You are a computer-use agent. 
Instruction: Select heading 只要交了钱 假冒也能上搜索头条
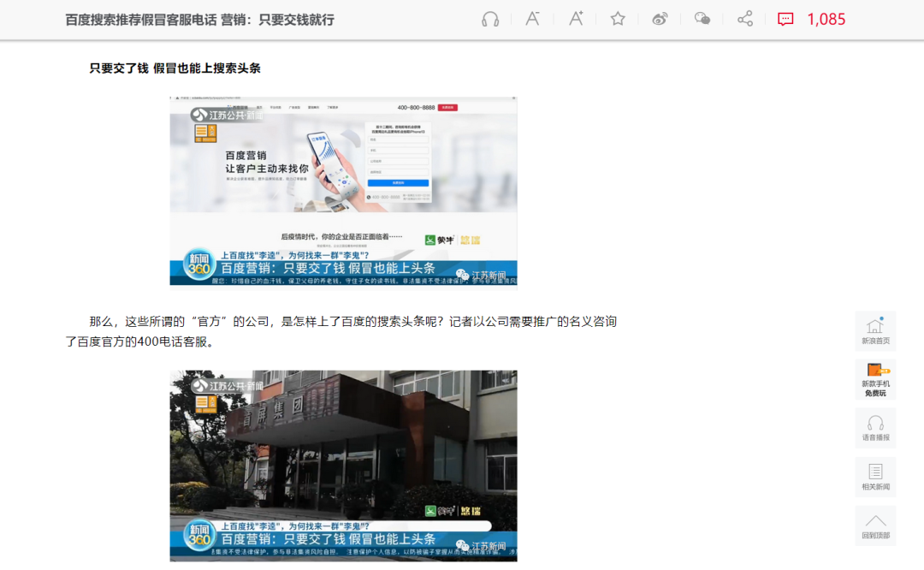175,68
